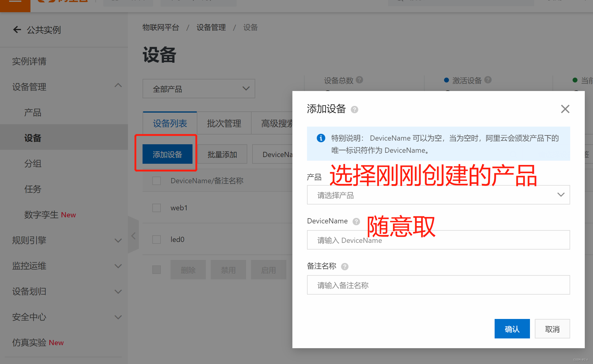The width and height of the screenshot is (593, 364).
Task: Switch to the 批次管理 tab
Action: 224,123
